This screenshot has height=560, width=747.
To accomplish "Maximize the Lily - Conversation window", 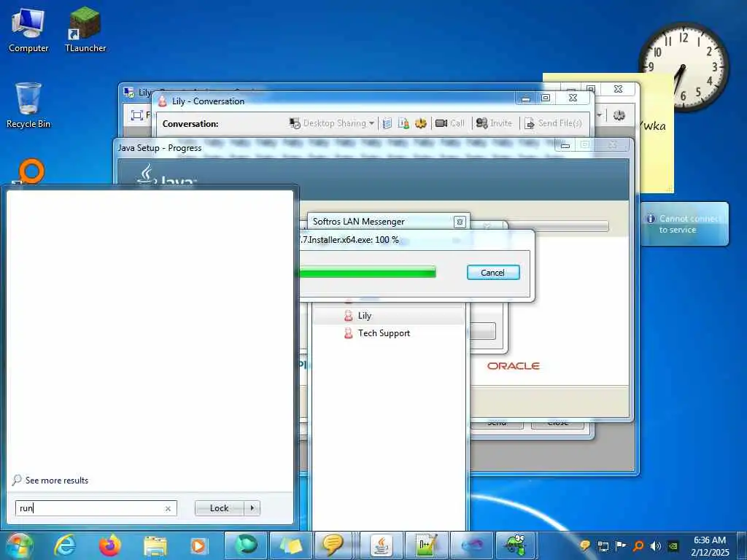I will coord(546,98).
